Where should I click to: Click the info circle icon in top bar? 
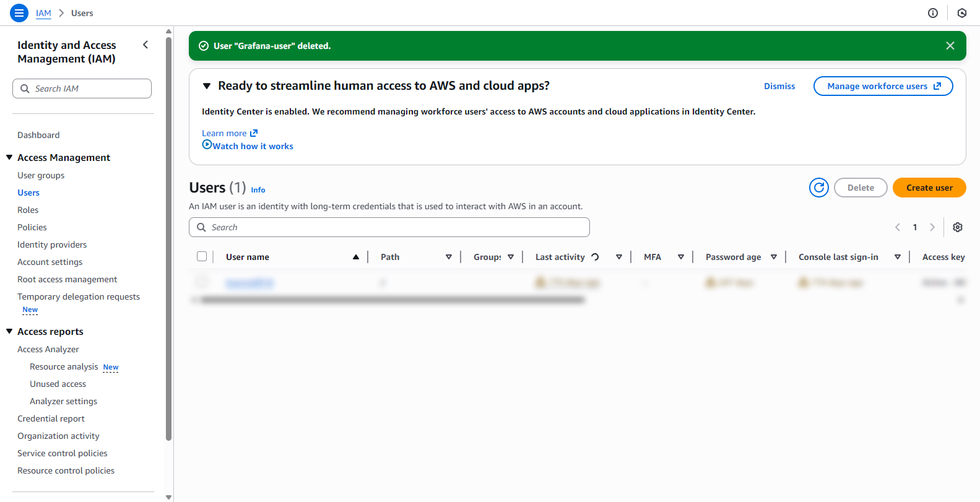pos(933,13)
